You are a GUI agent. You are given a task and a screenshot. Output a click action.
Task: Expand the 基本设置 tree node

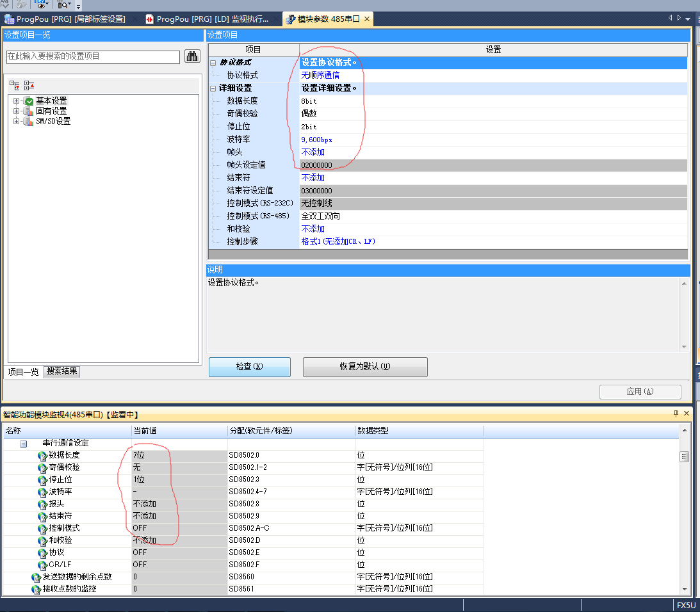point(16,101)
